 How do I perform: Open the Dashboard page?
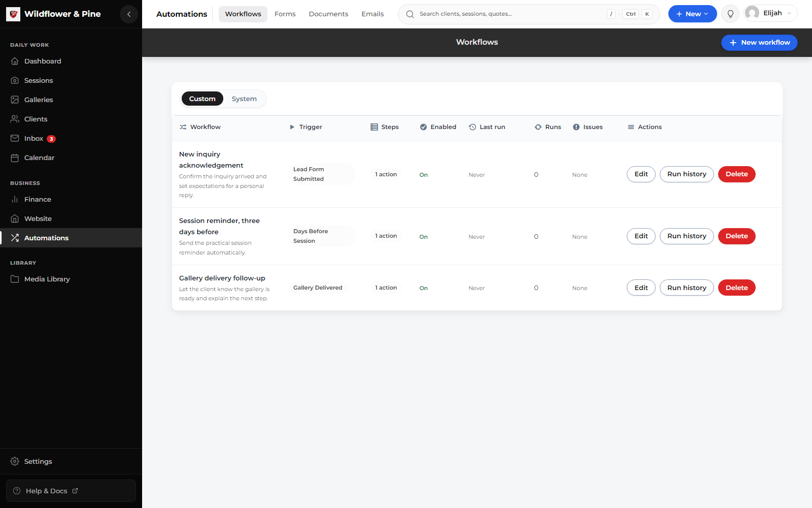(x=71, y=61)
